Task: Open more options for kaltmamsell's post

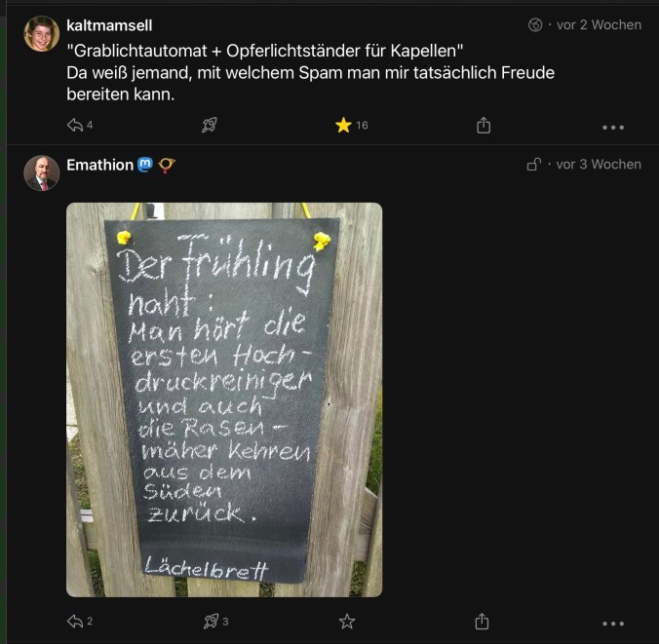Action: point(612,127)
